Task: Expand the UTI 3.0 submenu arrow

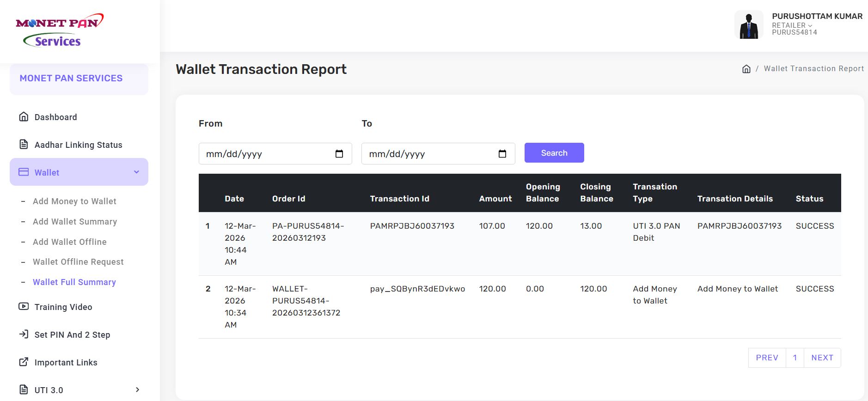Action: (x=137, y=390)
